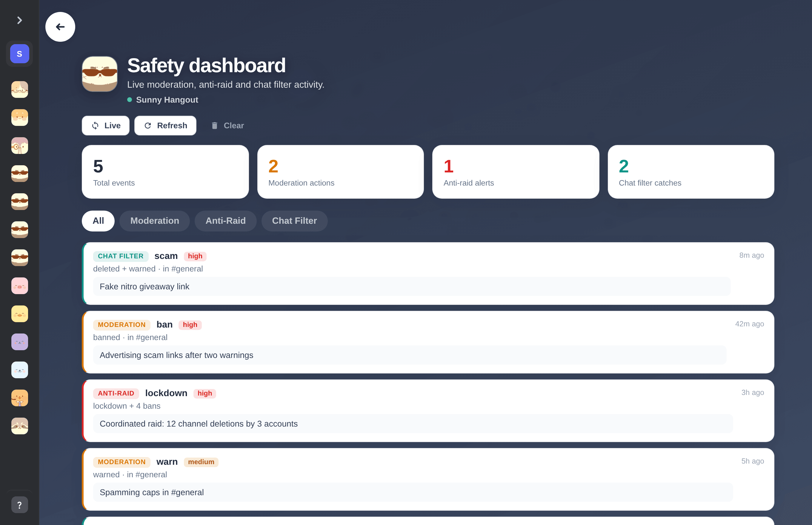Open the Fake nitro giveaway link details
Screen dimensions: 812x525
[412, 287]
